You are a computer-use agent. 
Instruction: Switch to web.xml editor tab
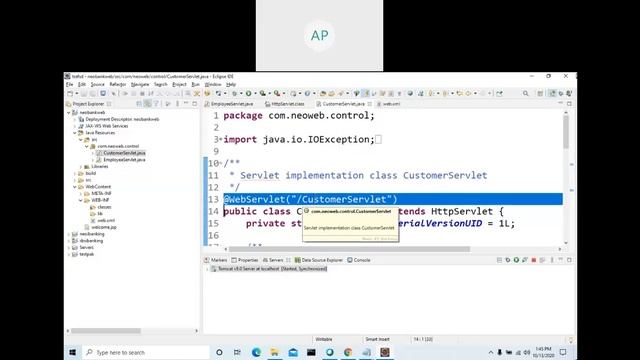point(389,104)
